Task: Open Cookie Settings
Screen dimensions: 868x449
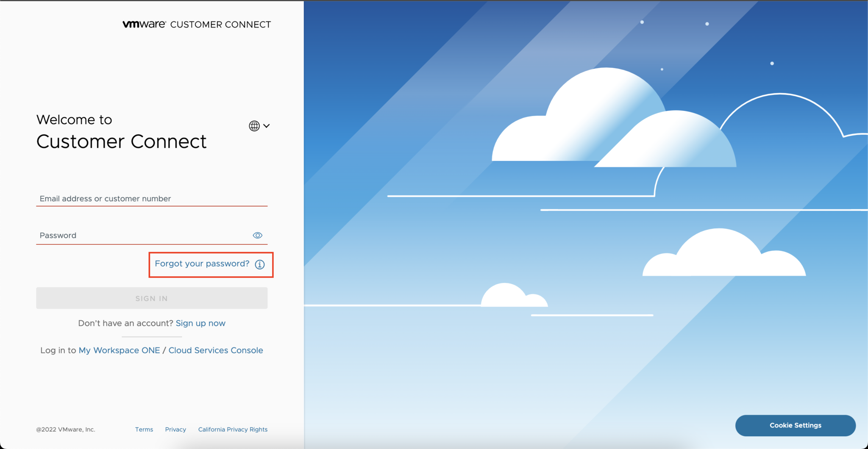Action: click(795, 425)
